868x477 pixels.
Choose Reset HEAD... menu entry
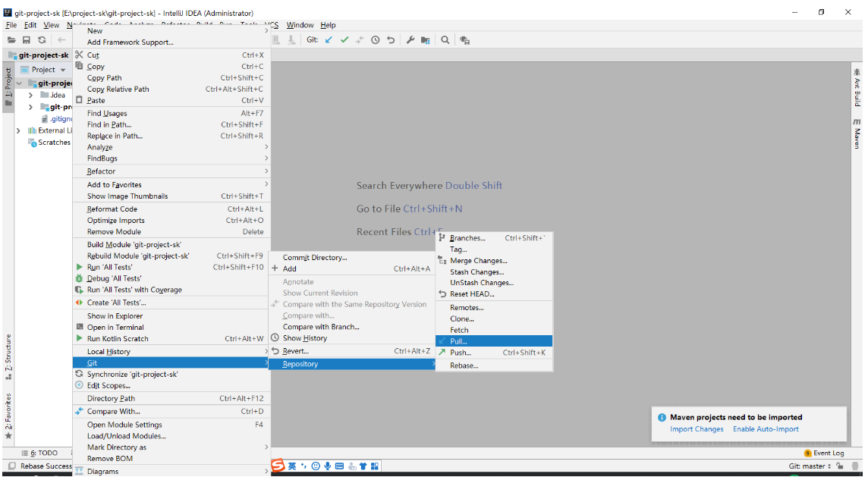(494, 293)
